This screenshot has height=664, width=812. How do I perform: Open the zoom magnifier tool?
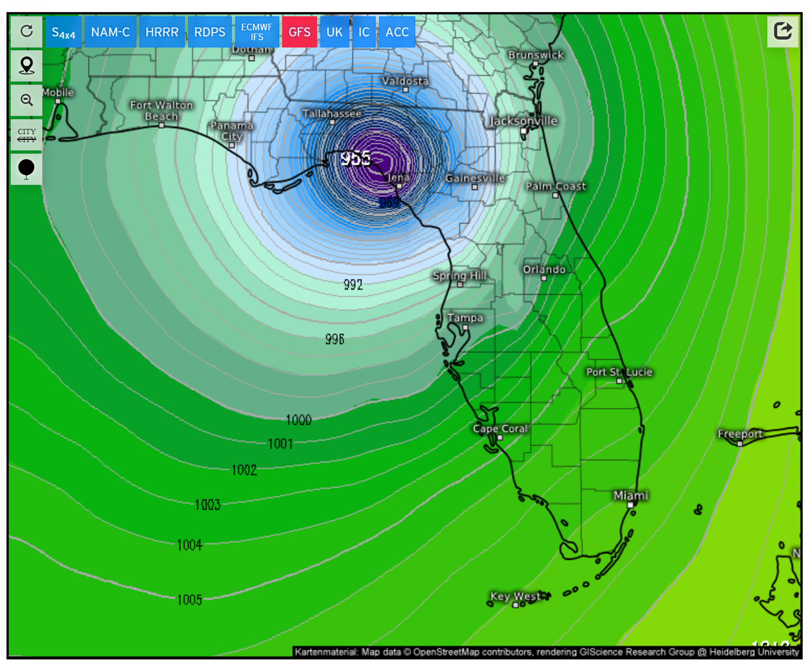pyautogui.click(x=27, y=100)
